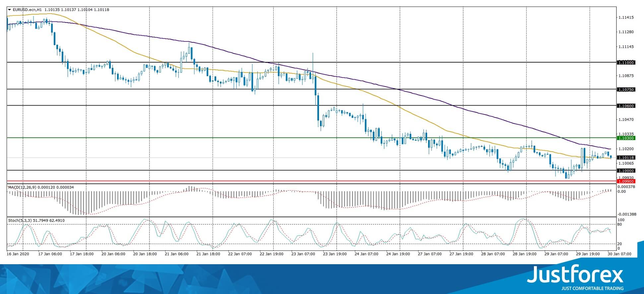This screenshot has height=294, width=644.
Task: Open the chart menu triangle beside EURUSD.ecn,H1
Action: (10, 10)
